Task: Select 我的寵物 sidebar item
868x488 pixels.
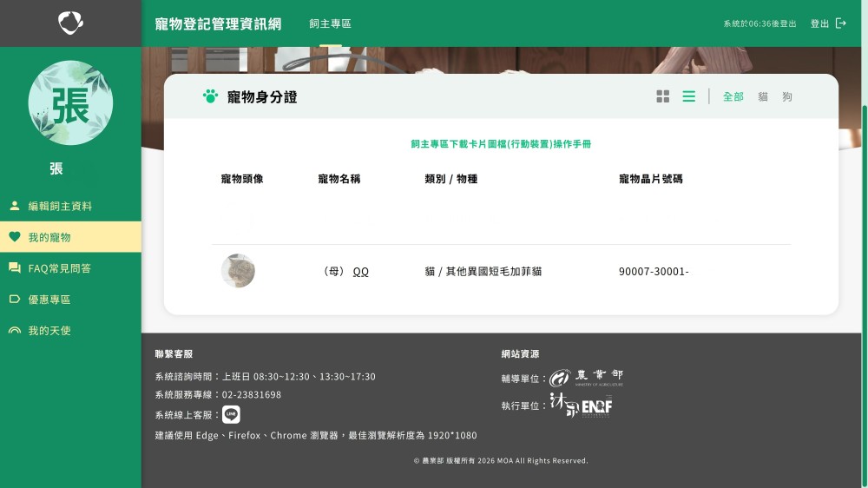Action: coord(71,237)
